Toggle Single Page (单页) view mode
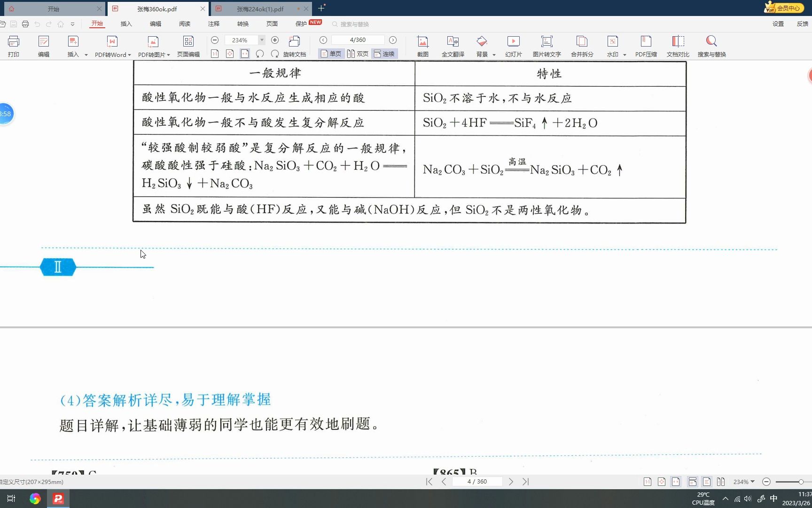Image resolution: width=812 pixels, height=508 pixels. point(331,54)
